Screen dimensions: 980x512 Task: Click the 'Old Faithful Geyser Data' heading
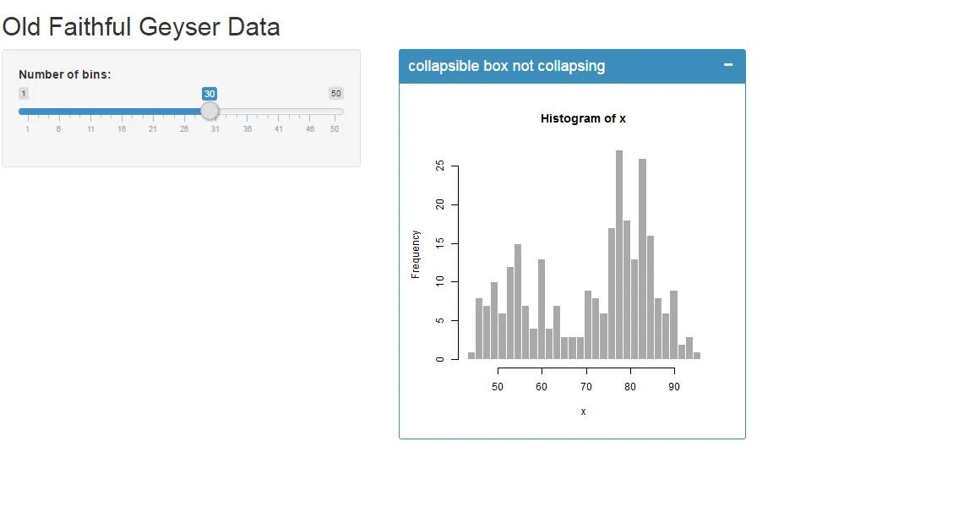click(141, 27)
